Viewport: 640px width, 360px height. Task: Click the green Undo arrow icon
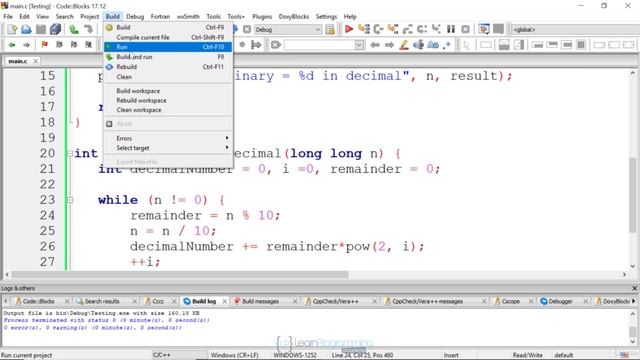74,29
